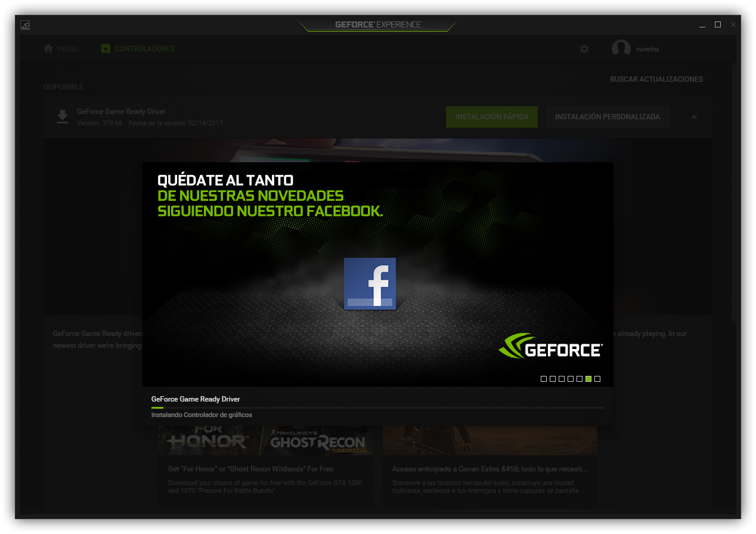Click the Facebook logo in the installer slide
The width and height of the screenshot is (756, 534).
tap(370, 284)
